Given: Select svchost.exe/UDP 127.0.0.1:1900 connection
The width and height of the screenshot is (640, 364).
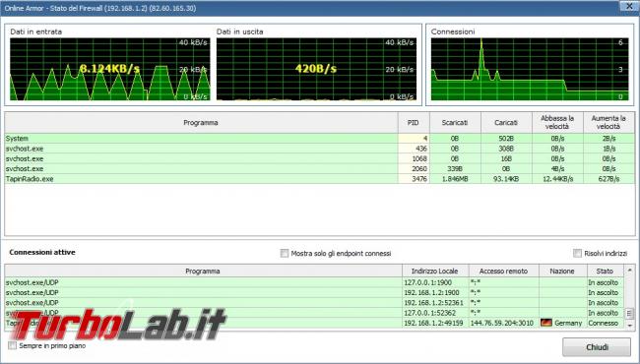Looking at the screenshot, I should click(314, 282).
